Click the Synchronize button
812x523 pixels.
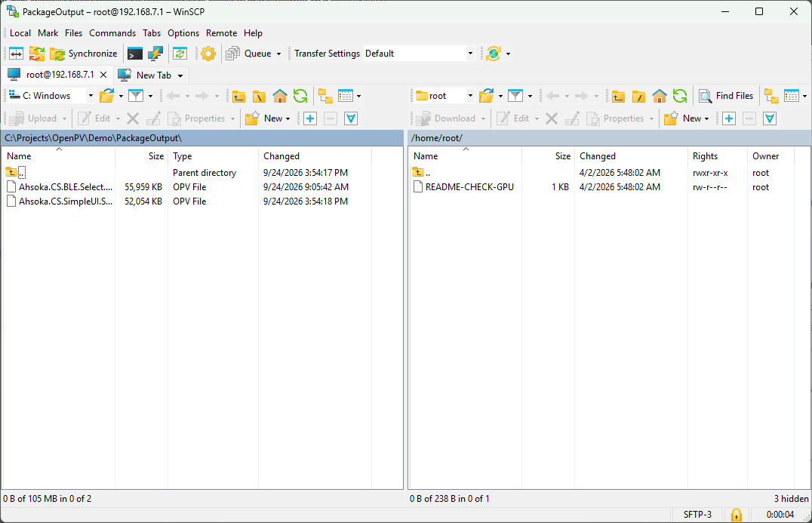click(x=83, y=54)
